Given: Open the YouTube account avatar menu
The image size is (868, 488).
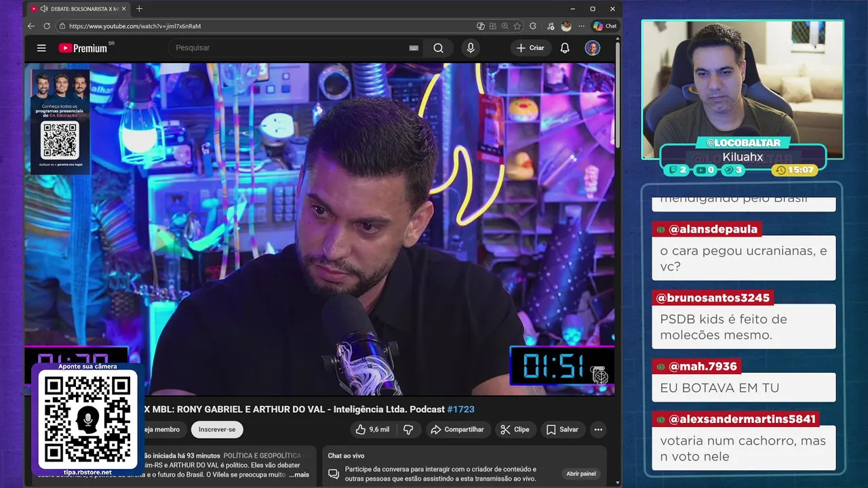Looking at the screenshot, I should (593, 48).
